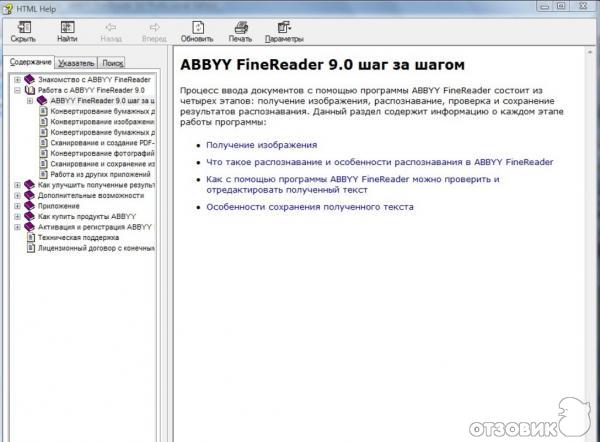Viewport: 600px width, 442px height.
Task: Expand the Знакомство с ABBYY FineReader node
Action: (17, 79)
